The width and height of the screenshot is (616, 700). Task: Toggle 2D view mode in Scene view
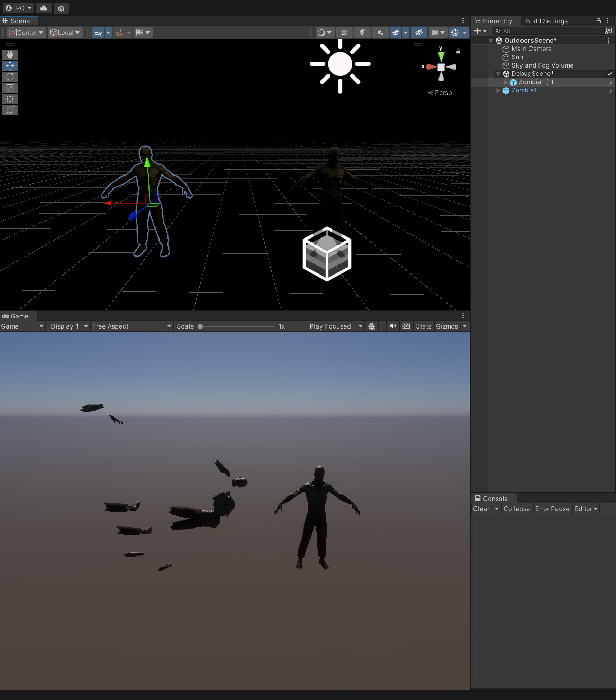coord(344,32)
